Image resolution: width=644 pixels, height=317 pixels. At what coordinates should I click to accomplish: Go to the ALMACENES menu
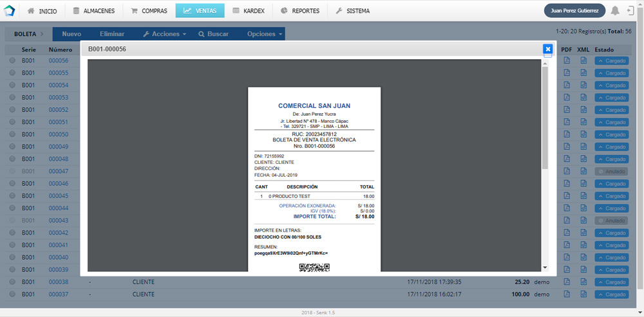coord(93,11)
